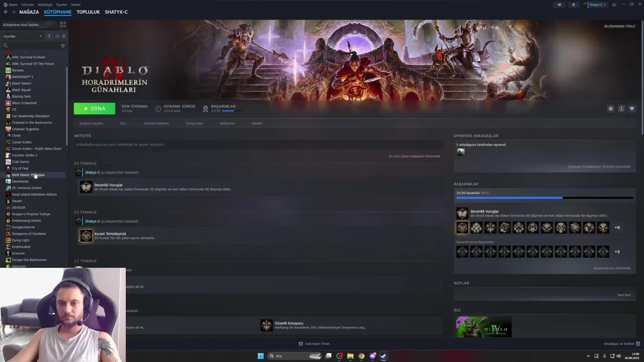Open Discord from taskbar
The width and height of the screenshot is (644, 362).
click(x=372, y=356)
